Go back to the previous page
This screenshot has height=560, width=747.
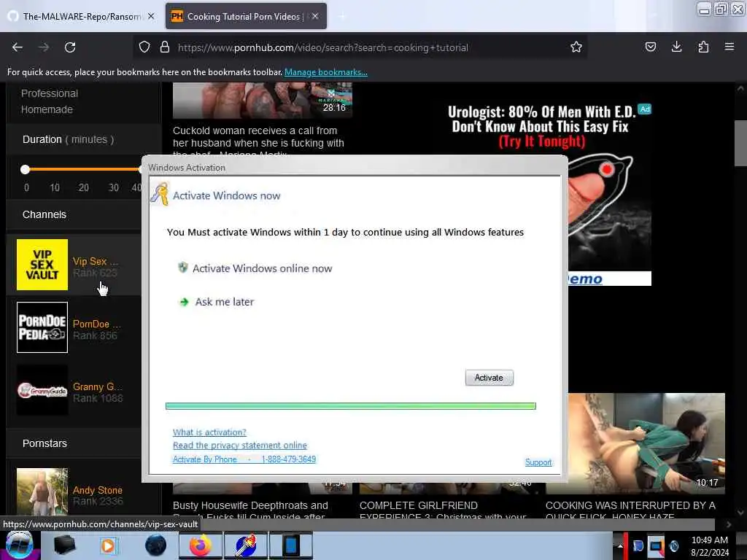[x=18, y=47]
